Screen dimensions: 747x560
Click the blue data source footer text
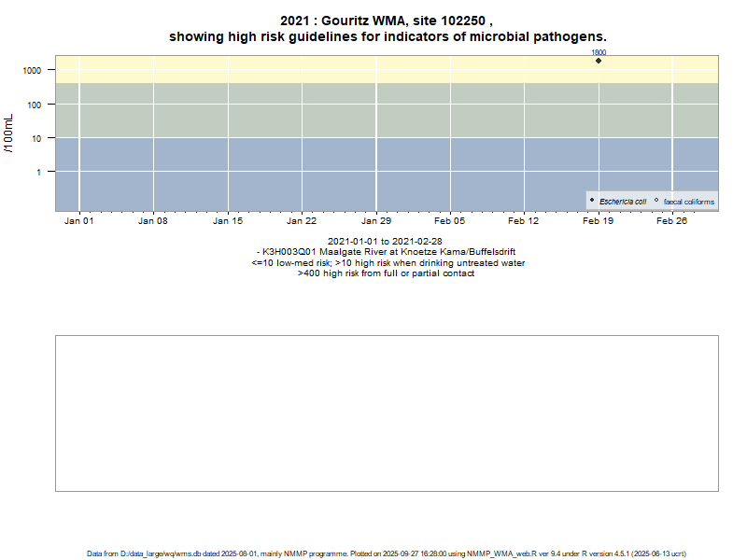(387, 553)
